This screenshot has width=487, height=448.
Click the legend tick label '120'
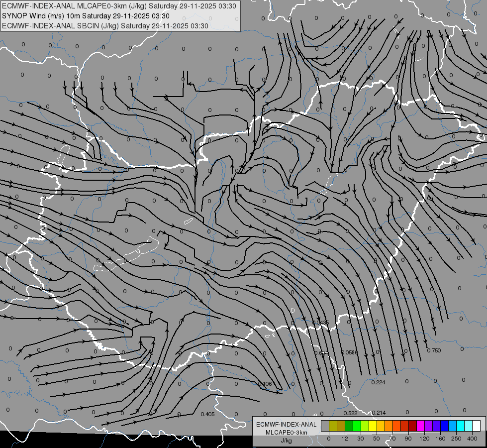point(424,439)
